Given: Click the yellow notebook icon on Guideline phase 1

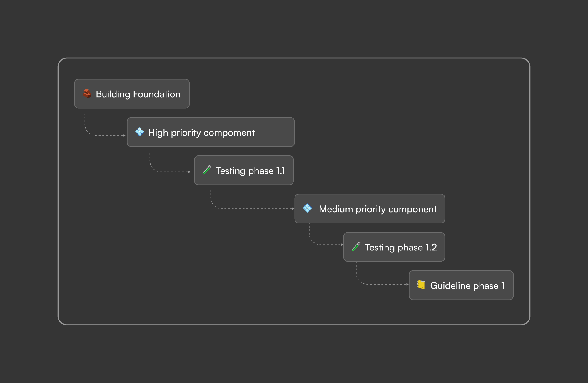Looking at the screenshot, I should click(x=421, y=285).
